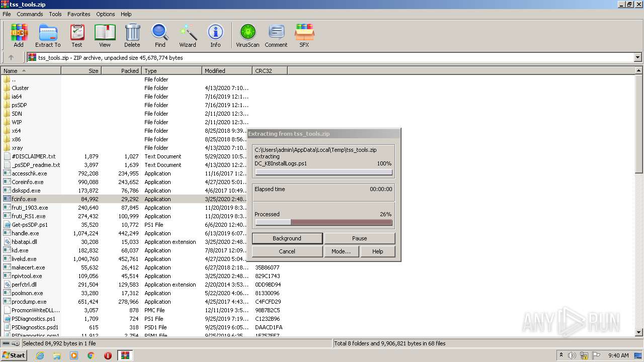Screen dimensions: 644x362
Task: Click the Add toolbar icon
Action: click(x=19, y=36)
